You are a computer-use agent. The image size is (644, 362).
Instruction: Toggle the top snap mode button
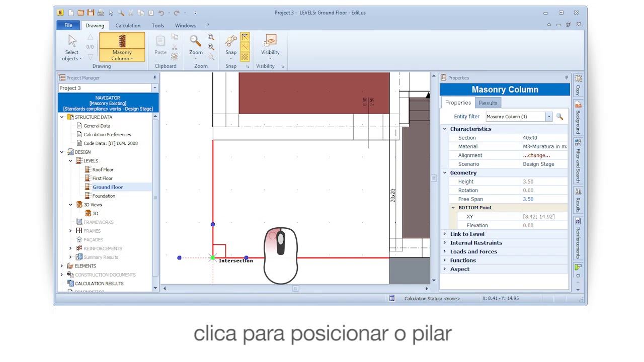[245, 37]
